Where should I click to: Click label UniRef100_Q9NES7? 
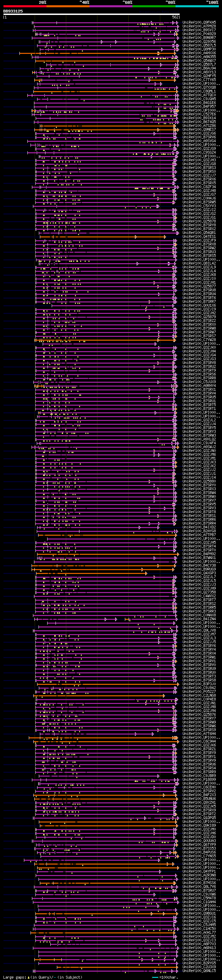199,129
